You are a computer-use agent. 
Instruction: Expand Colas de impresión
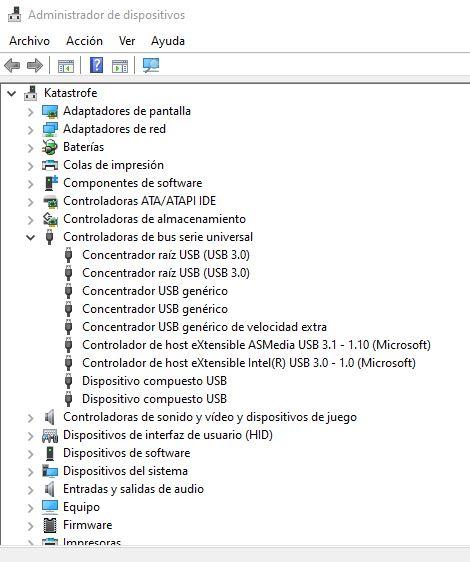(30, 166)
